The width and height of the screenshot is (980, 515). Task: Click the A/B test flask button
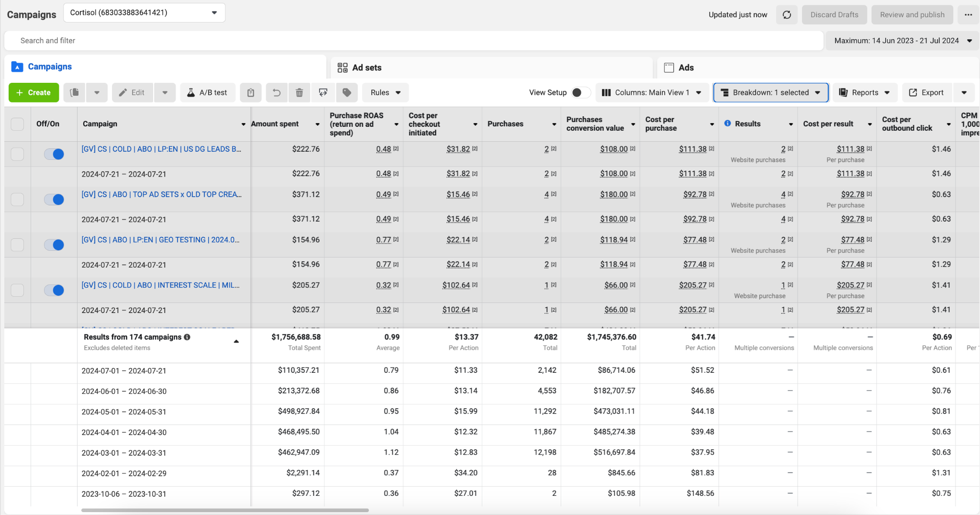point(208,92)
